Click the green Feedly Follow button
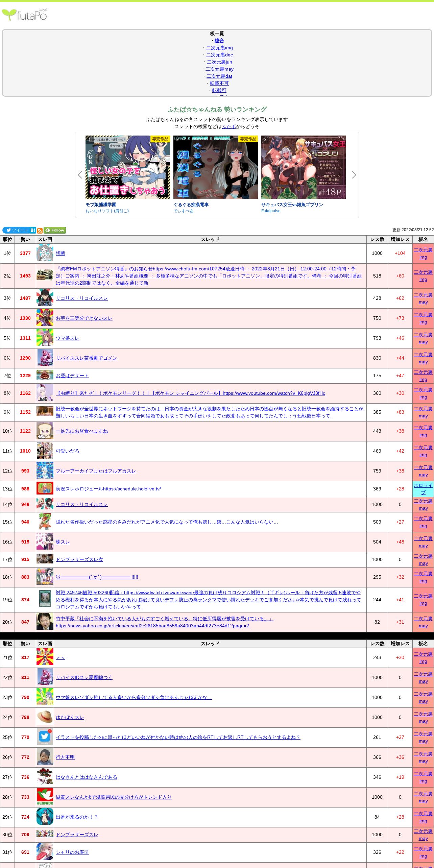 point(55,230)
